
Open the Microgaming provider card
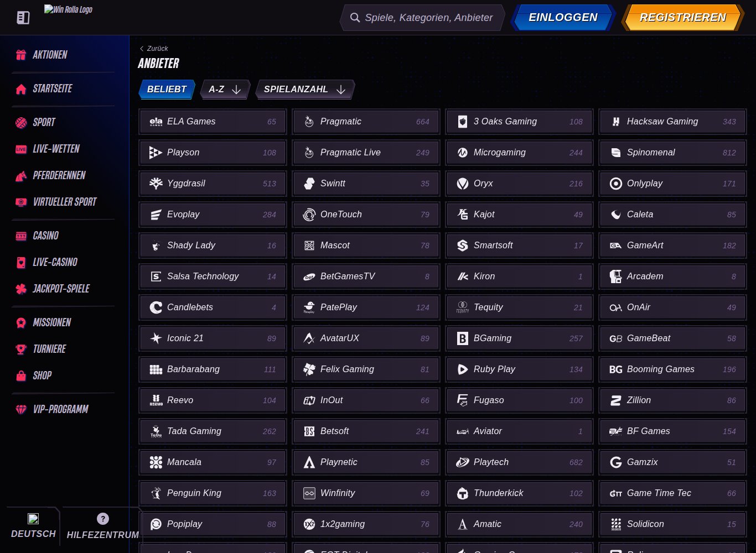pos(520,153)
